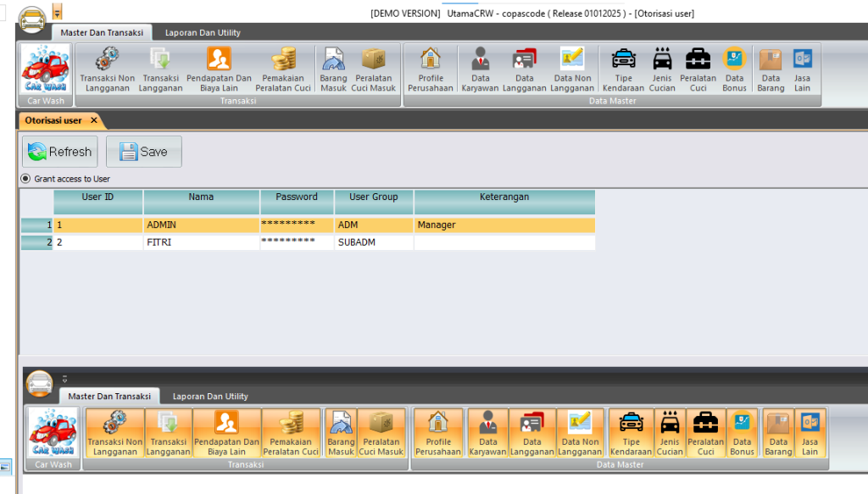Viewport: 868px width, 494px height.
Task: Click Data Bonus icon in the lower orange ribbon
Action: tap(742, 433)
